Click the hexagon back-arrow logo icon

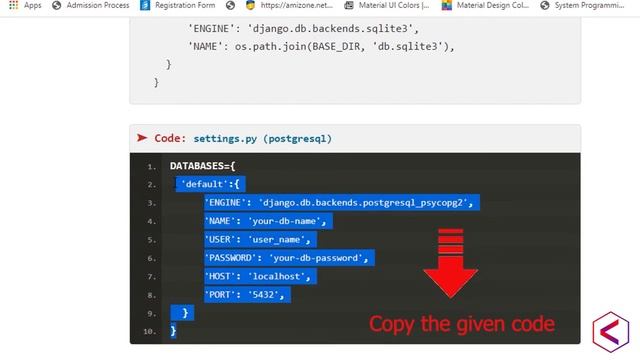click(611, 332)
